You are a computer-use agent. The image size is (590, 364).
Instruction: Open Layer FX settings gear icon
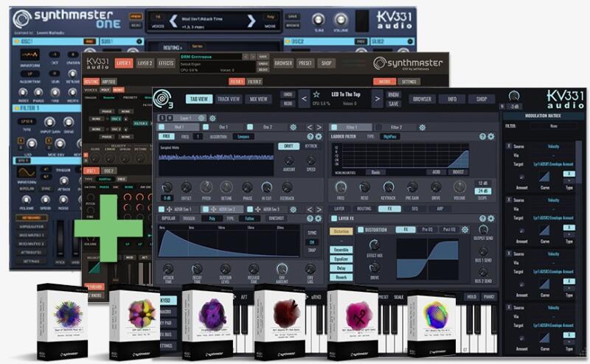click(x=492, y=219)
